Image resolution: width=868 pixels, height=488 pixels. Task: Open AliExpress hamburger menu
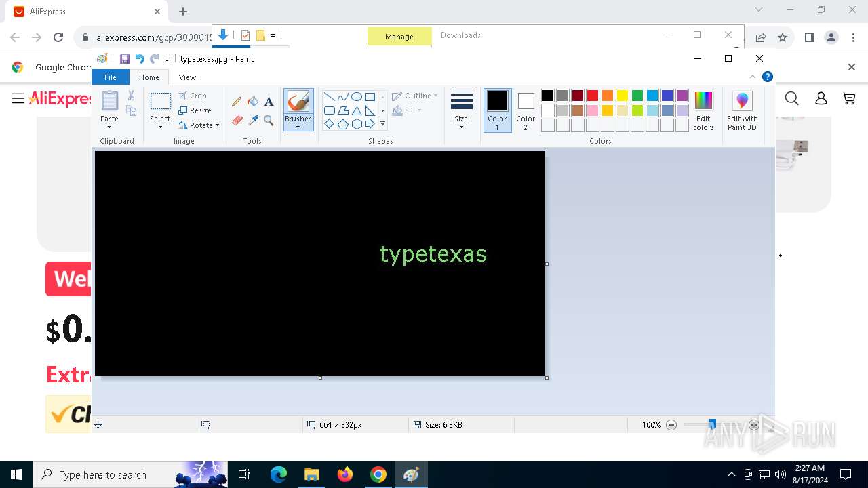18,99
